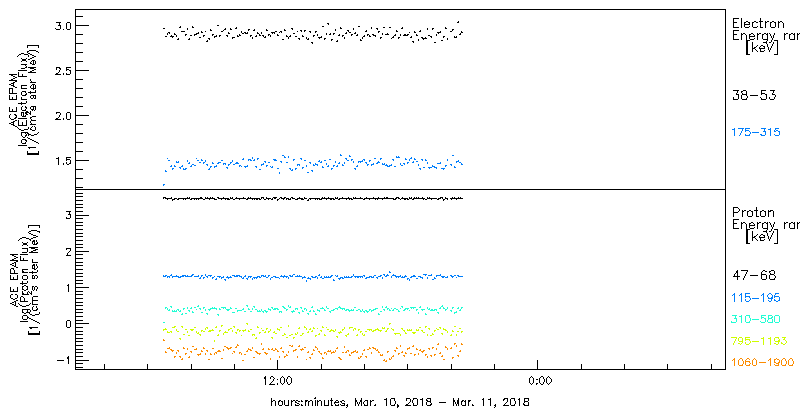Screen dimensions: 800x410
Task: Click the 175-315 electron energy label
Action: pyautogui.click(x=756, y=133)
